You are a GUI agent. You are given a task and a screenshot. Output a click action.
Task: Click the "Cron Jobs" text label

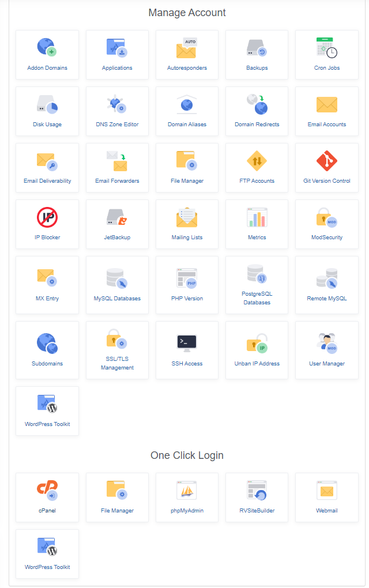tap(327, 68)
